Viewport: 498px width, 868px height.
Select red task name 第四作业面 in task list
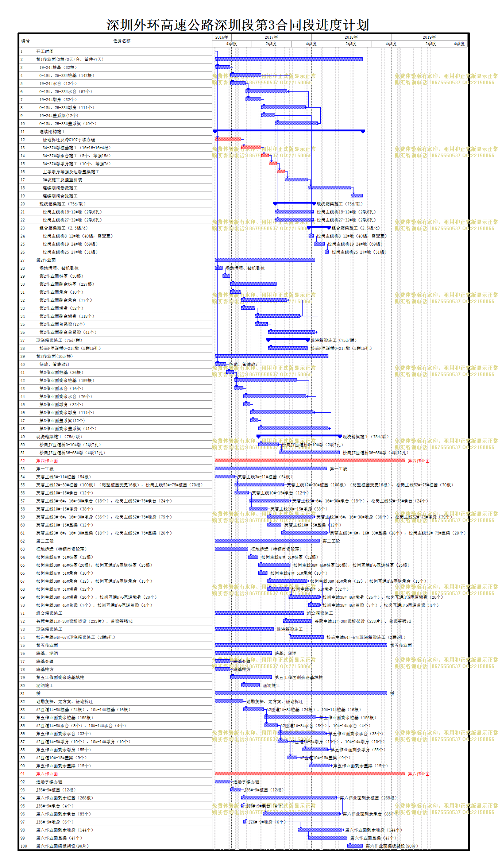click(47, 461)
